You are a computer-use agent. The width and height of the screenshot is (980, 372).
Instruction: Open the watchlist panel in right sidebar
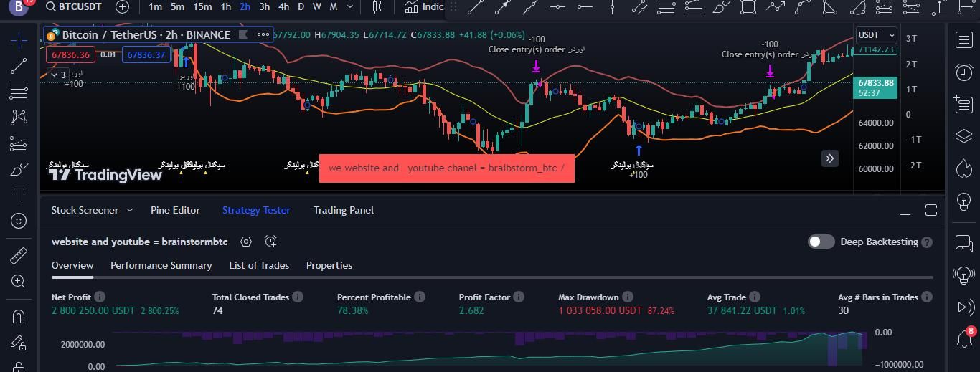coord(964,40)
